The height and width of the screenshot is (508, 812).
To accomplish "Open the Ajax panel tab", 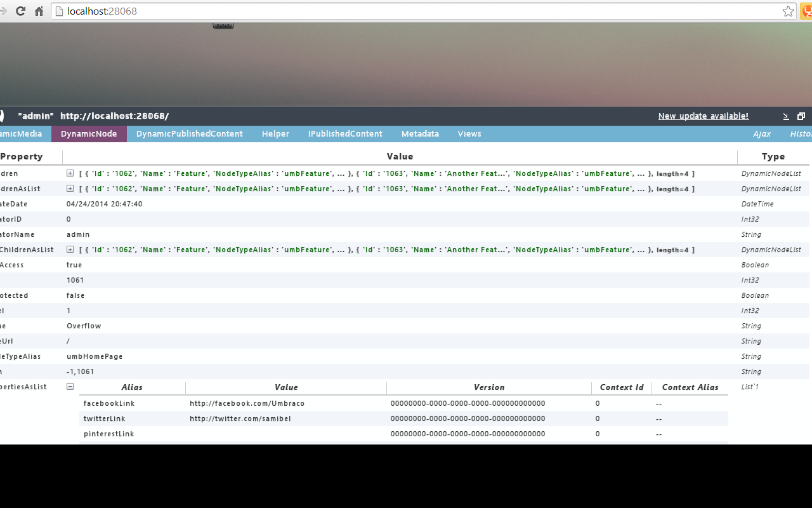I will 762,133.
